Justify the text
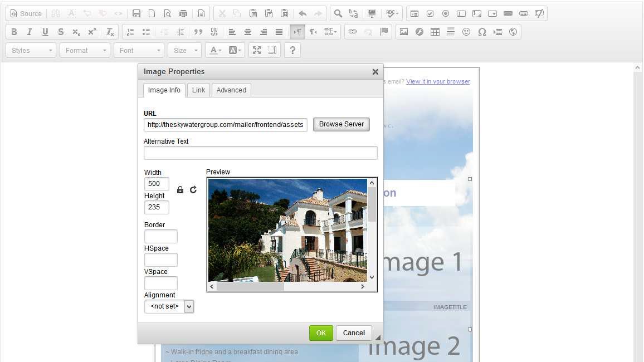 (279, 32)
